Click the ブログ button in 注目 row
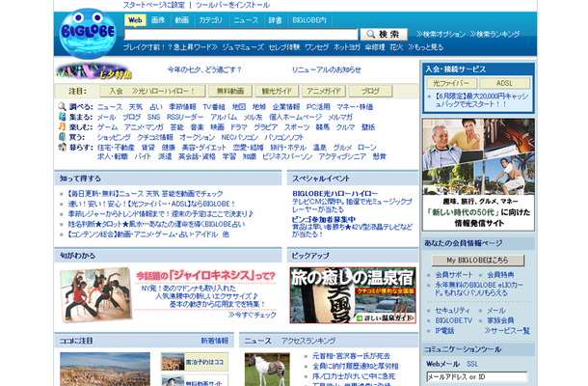 coord(370,91)
